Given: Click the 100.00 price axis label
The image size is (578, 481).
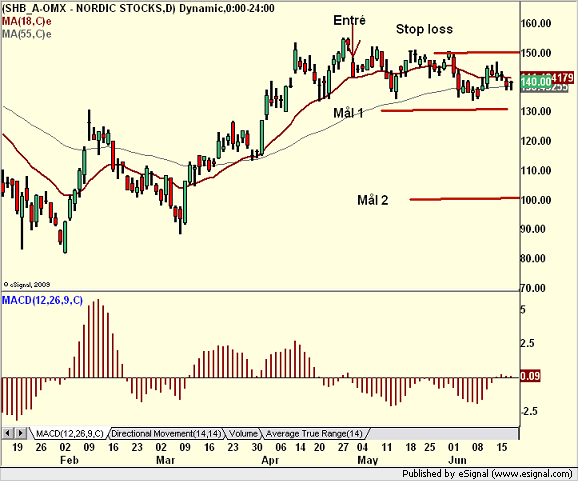Looking at the screenshot, I should [x=536, y=200].
